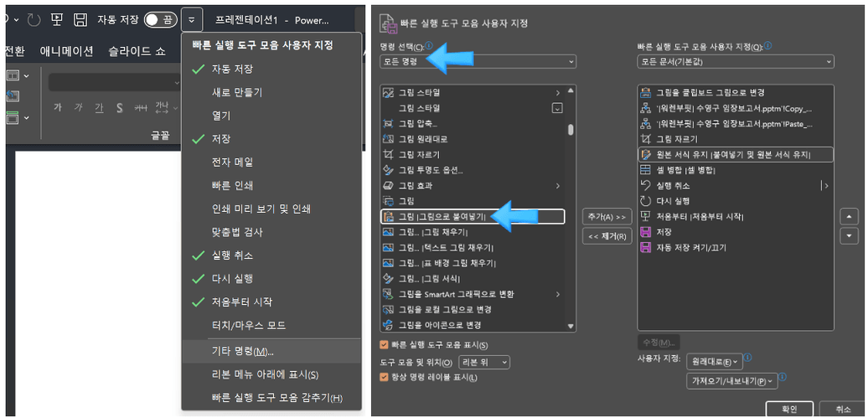Open the 가져오기/내보내기(P) dropdown
This screenshot has width=868, height=418.
pos(731,381)
